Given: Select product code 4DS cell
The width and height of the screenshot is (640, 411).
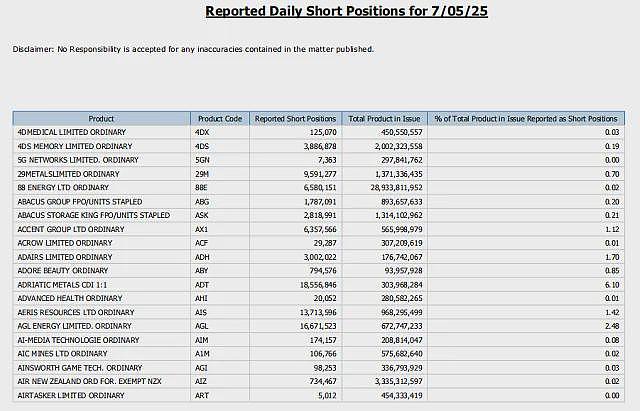Looking at the screenshot, I should (220, 146).
